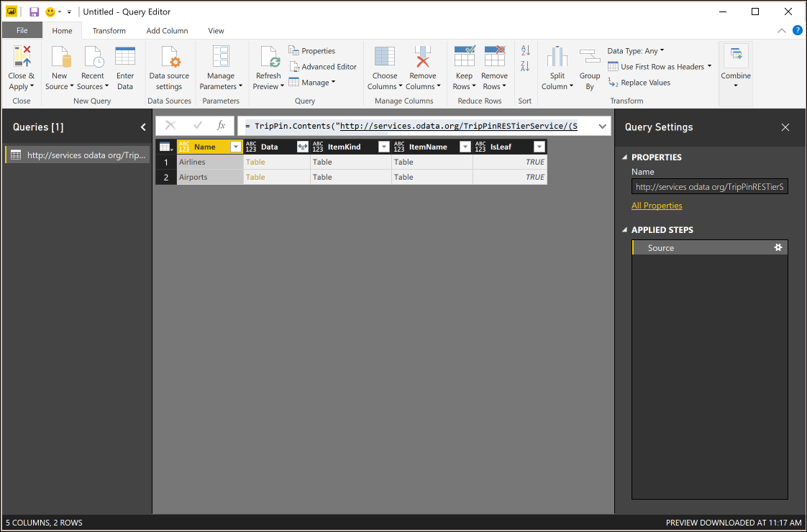Image resolution: width=807 pixels, height=532 pixels.
Task: Select the Airlines name cell
Action: point(210,162)
